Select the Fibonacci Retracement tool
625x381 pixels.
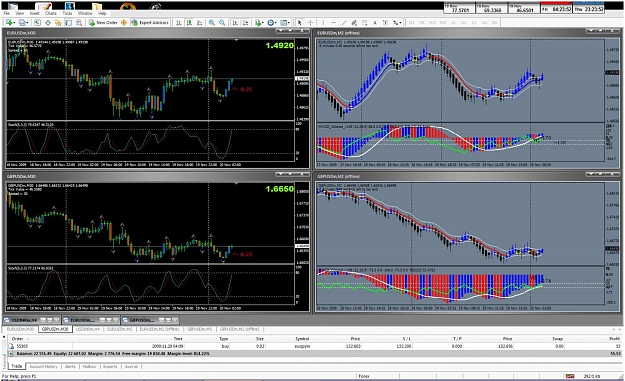[364, 23]
